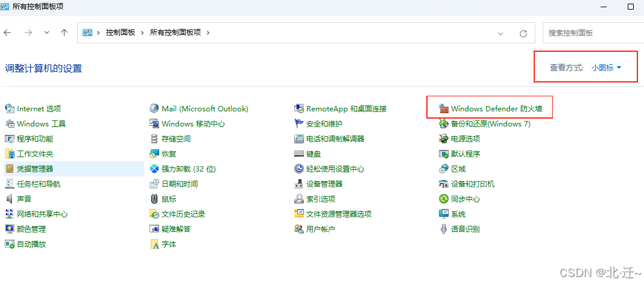
Task: Click the 颜色管理 monitor icon
Action: (x=10, y=229)
